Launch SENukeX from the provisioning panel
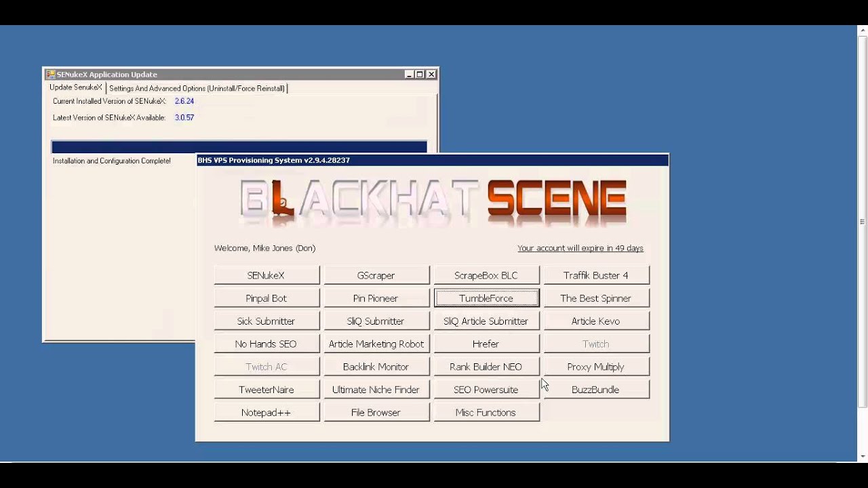 click(x=267, y=275)
